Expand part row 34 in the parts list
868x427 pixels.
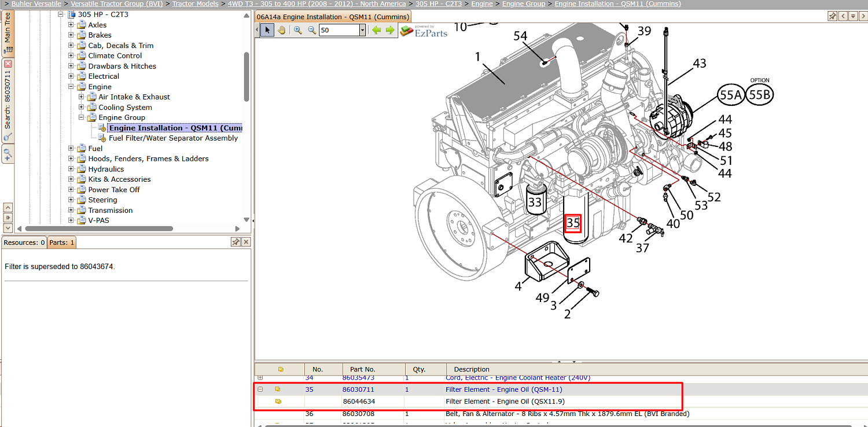[260, 378]
